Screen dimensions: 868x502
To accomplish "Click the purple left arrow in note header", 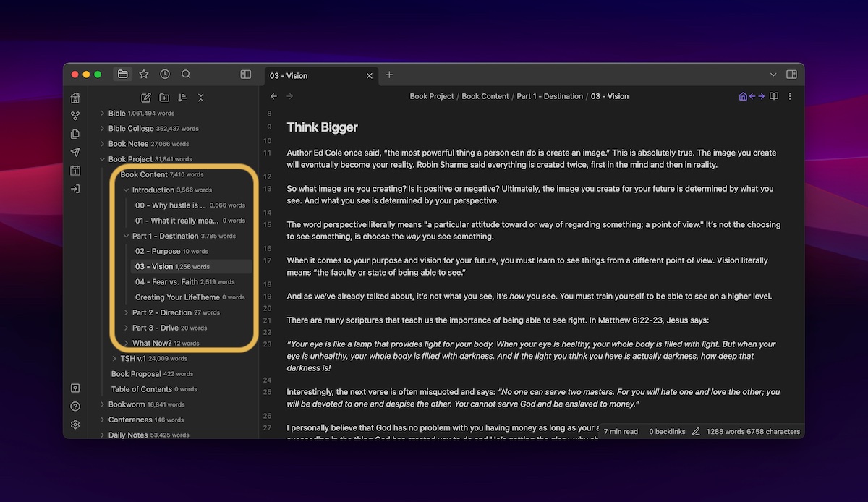I will (752, 96).
